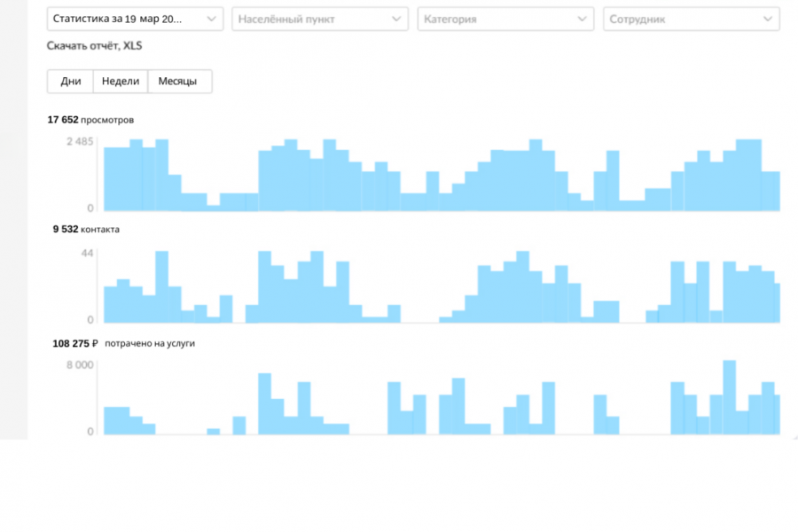Click the 17 652 просмотров total label

(90, 120)
